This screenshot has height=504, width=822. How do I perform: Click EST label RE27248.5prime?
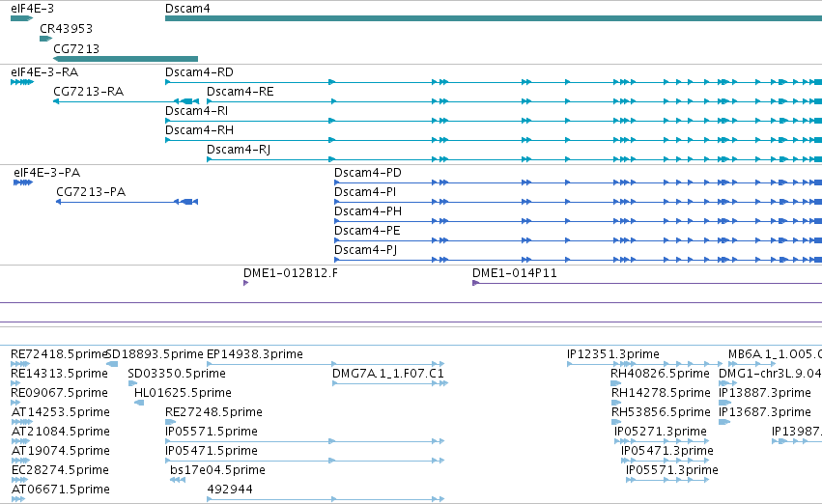[213, 412]
